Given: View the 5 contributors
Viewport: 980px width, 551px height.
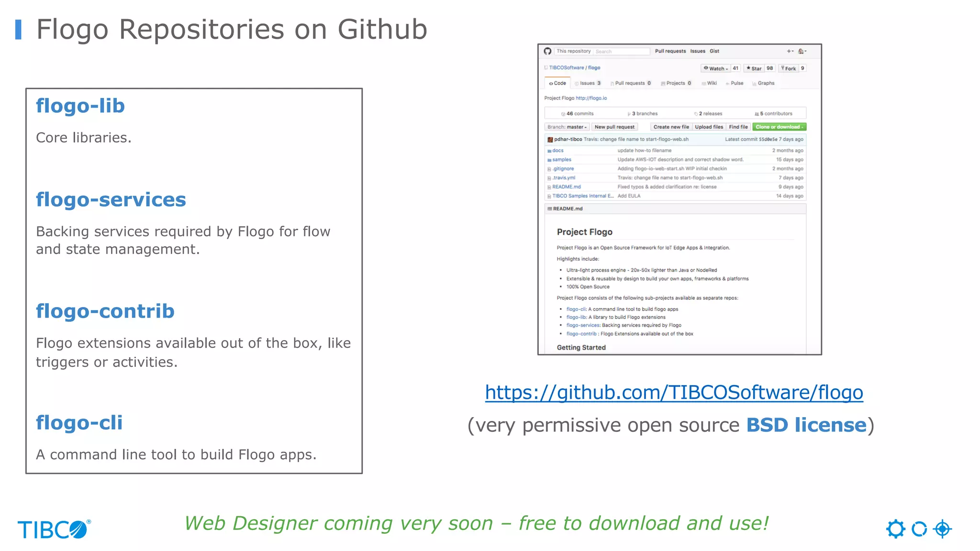Looking at the screenshot, I should (773, 114).
